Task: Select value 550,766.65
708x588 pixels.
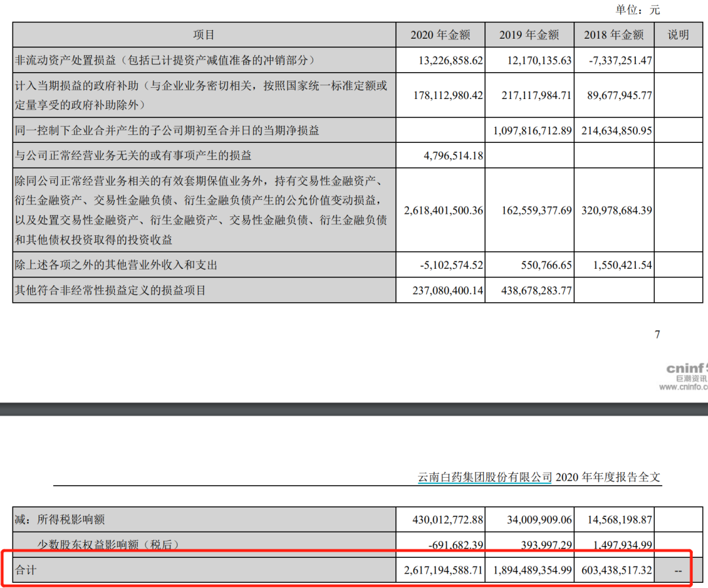Action: click(x=546, y=265)
